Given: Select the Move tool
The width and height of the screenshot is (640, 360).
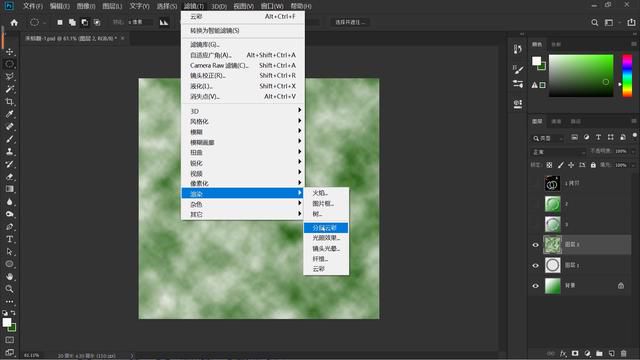Looking at the screenshot, I should tap(9, 52).
